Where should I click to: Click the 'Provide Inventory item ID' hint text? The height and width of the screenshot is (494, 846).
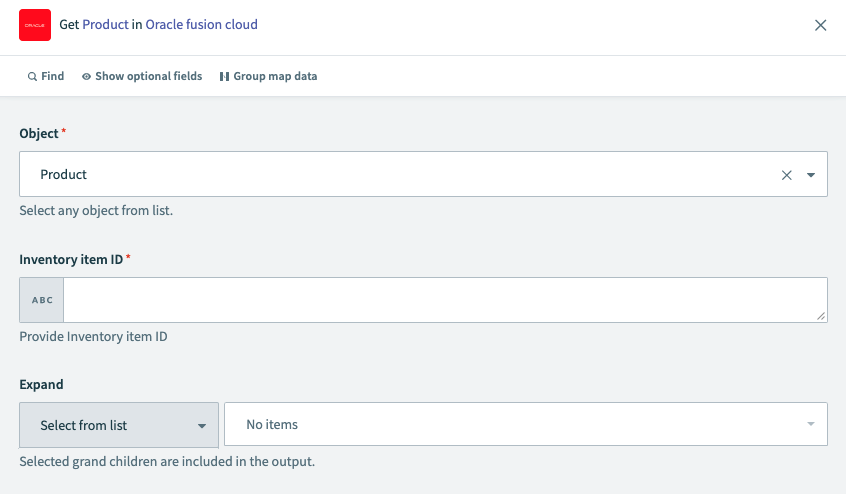click(x=93, y=337)
